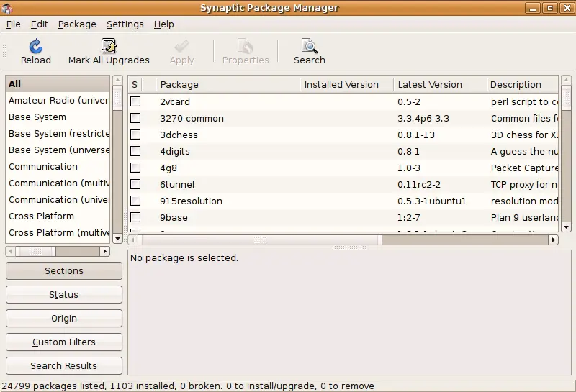Click package list scroll-left arrow
The width and height of the screenshot is (576, 392).
pos(132,240)
